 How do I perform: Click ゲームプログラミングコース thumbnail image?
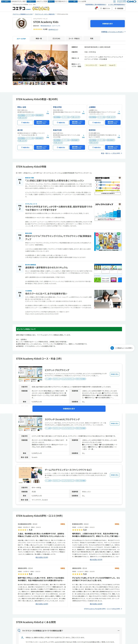pyautogui.click(x=30, y=475)
